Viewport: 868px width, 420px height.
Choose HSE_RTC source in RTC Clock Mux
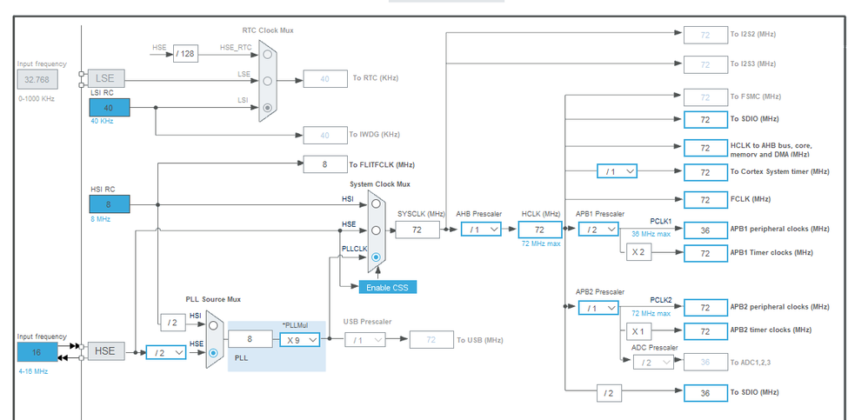[x=267, y=54]
